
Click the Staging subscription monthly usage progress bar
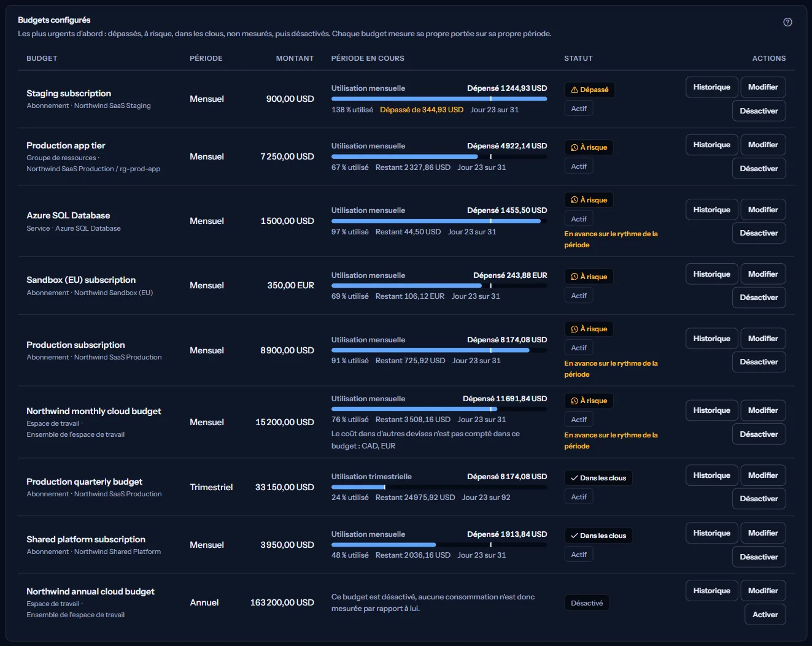point(439,98)
